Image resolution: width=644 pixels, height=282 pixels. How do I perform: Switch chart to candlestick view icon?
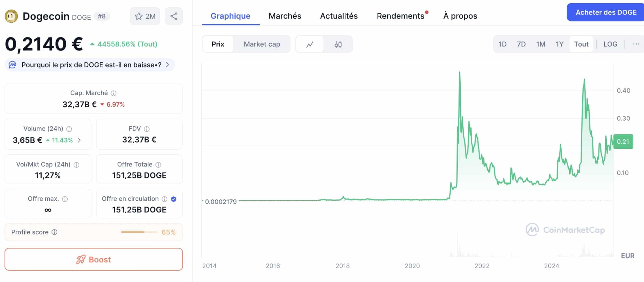tap(339, 44)
